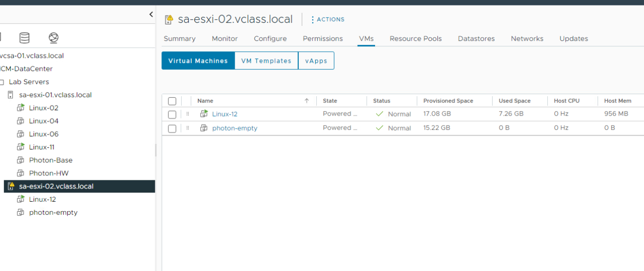Click the host warning icon in page header
The width and height of the screenshot is (644, 271).
pos(169,19)
